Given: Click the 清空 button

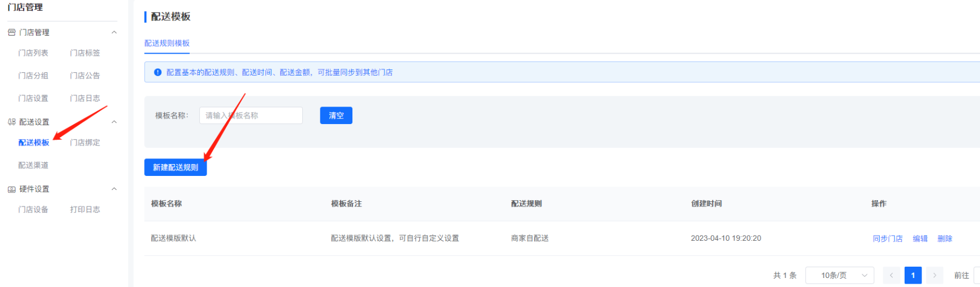Looking at the screenshot, I should coord(336,116).
